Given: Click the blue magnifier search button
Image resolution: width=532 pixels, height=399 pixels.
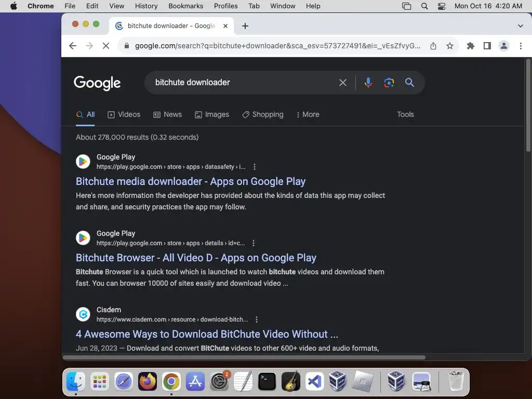Looking at the screenshot, I should click(409, 83).
